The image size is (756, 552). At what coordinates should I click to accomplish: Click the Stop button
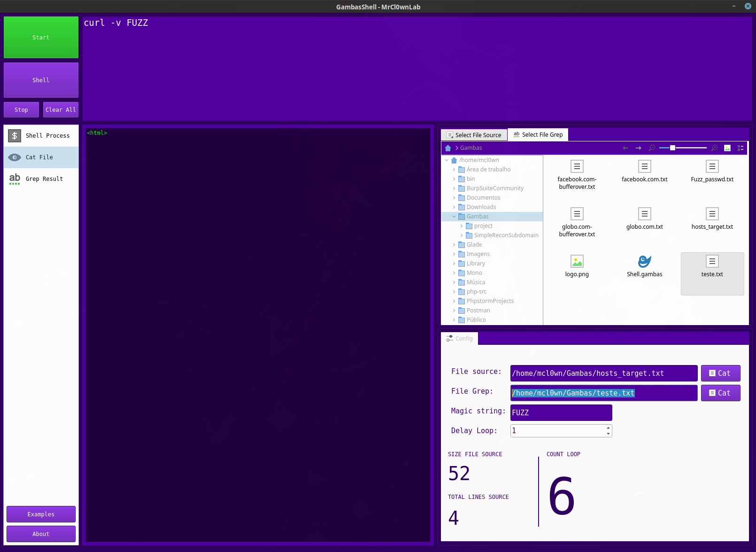(21, 110)
